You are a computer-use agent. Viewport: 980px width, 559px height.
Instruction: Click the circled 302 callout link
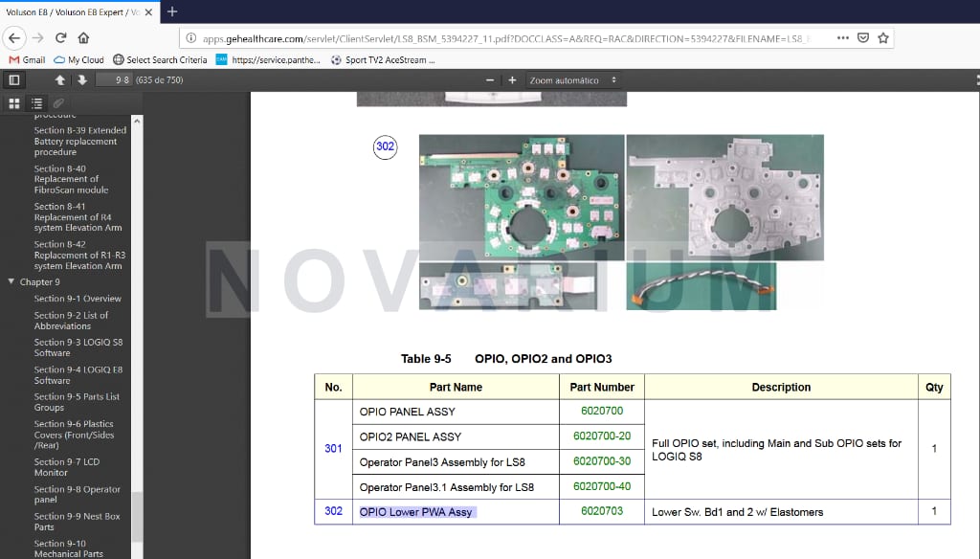[x=385, y=147]
